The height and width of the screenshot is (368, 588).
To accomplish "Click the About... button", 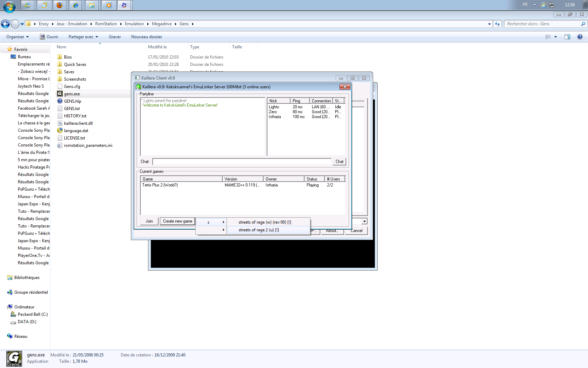I will (x=332, y=231).
